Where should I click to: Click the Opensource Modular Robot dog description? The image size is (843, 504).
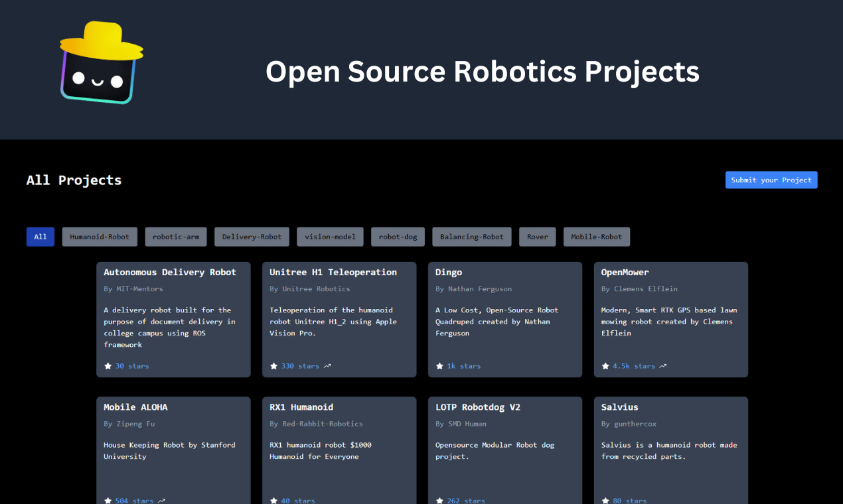[x=495, y=450]
